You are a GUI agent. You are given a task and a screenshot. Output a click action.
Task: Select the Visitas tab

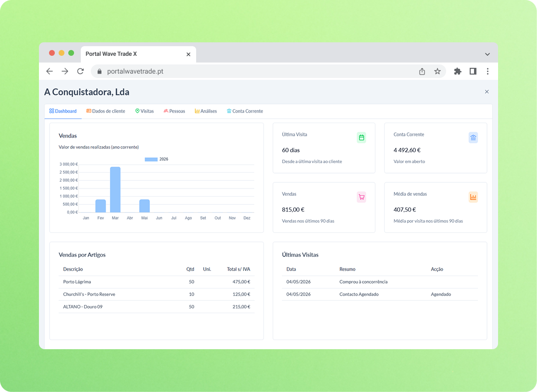coord(145,111)
